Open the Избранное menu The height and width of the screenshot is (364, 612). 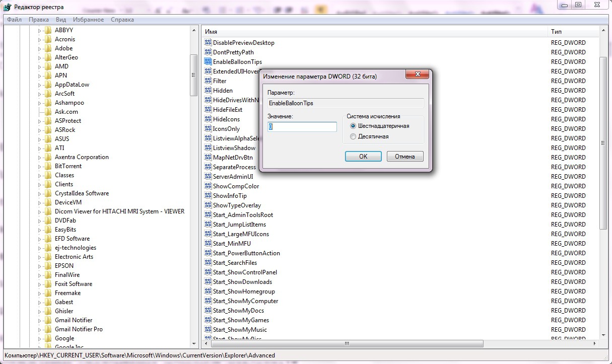(x=88, y=20)
